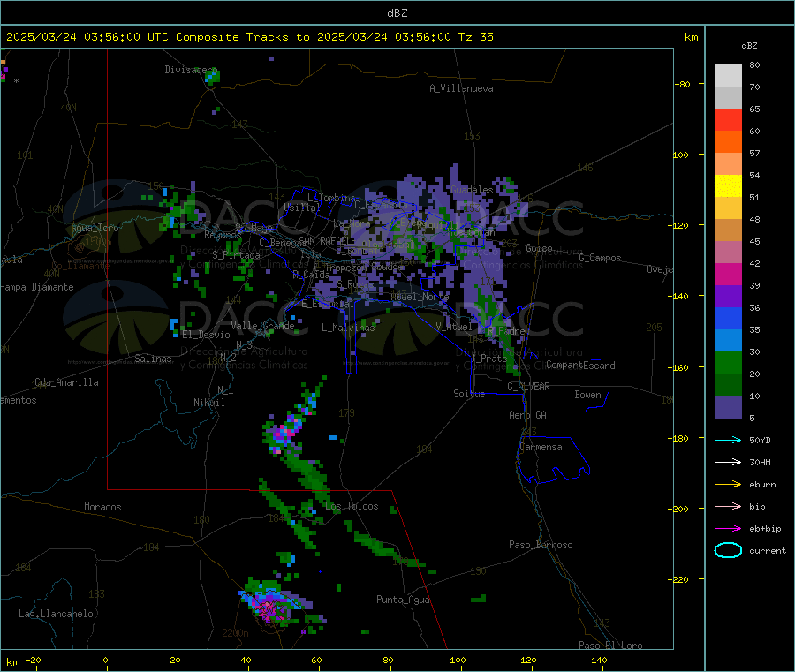Viewport: 795px width, 672px height.
Task: Click the white 80 dBZ color swatch
Action: click(728, 76)
